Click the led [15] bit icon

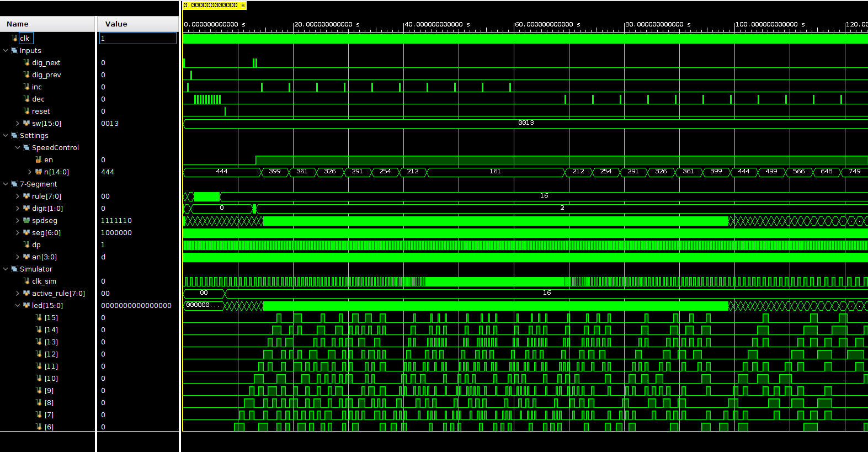[x=39, y=317]
